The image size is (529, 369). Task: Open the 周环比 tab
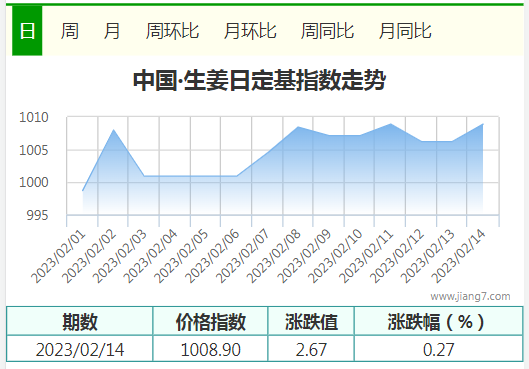point(172,31)
